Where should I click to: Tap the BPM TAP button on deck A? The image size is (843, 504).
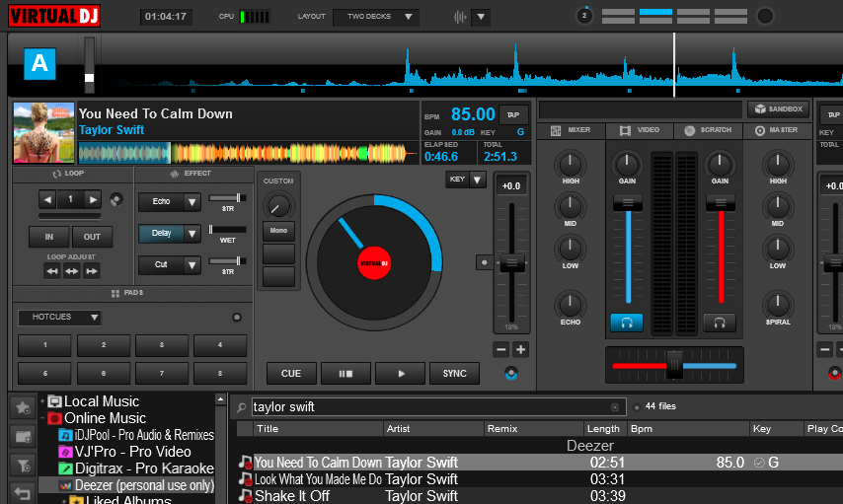point(513,114)
